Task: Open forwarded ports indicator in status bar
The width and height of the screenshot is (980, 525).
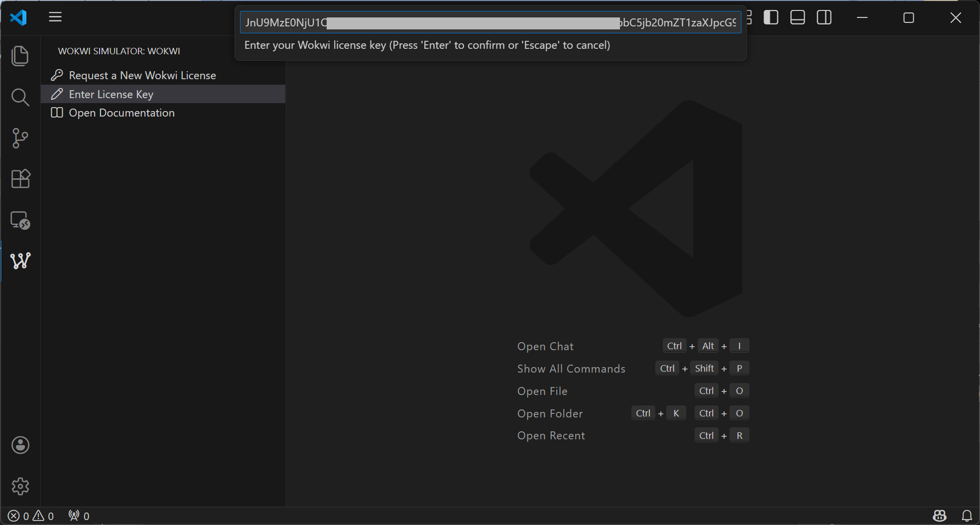Action: 79,516
